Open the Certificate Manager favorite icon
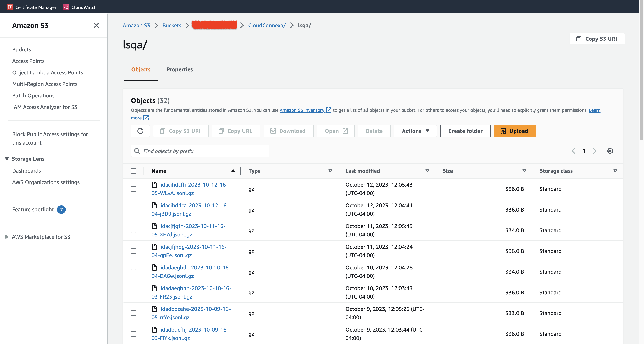The height and width of the screenshot is (344, 644). 10,7
